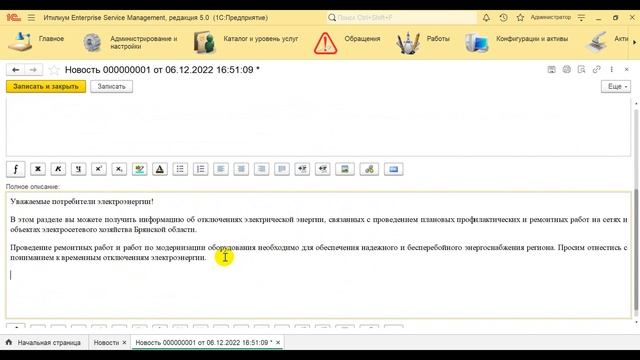
Task: Add this news to favorites star
Action: click(x=54, y=70)
